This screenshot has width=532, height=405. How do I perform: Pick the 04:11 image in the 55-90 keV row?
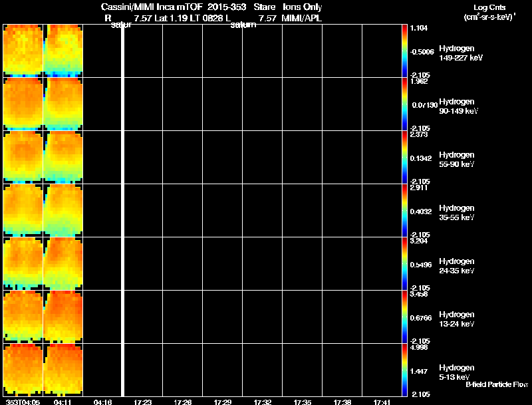(x=63, y=158)
